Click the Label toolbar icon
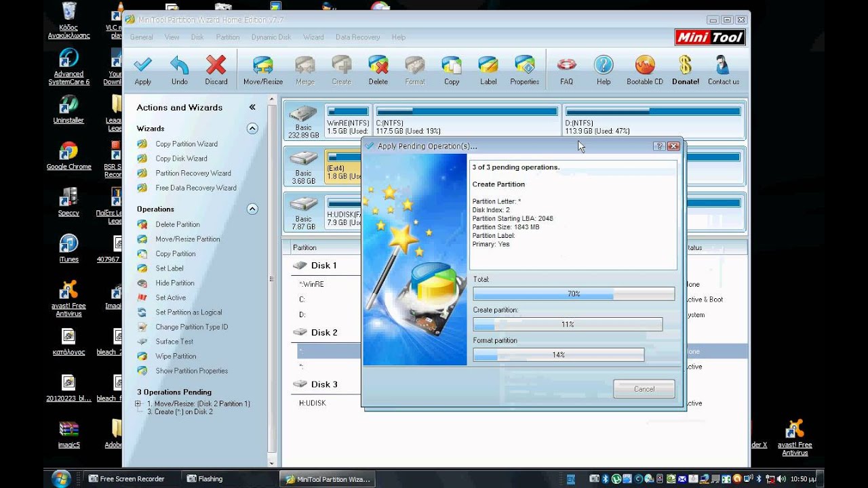The image size is (868, 488). [x=488, y=70]
